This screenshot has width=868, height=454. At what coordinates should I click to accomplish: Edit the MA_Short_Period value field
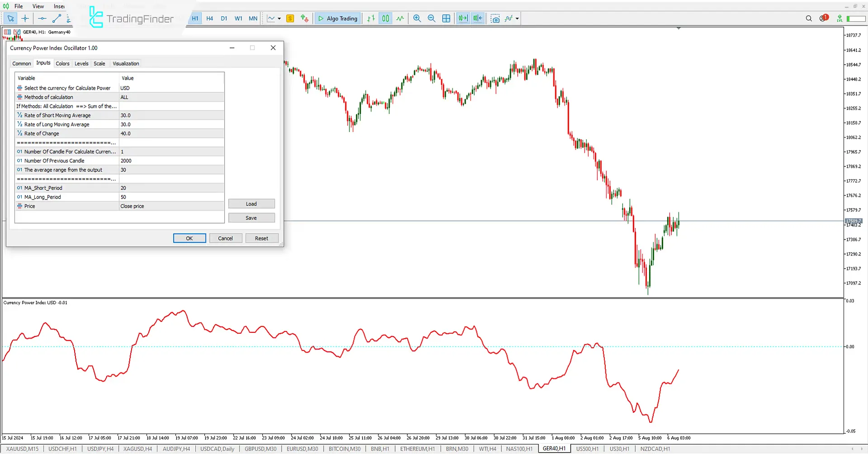coord(171,188)
